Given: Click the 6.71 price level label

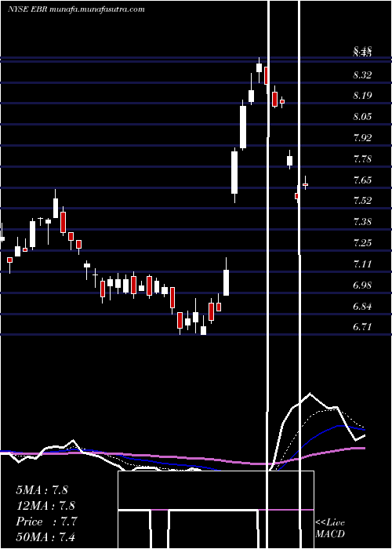Looking at the screenshot, I should 362,327.
